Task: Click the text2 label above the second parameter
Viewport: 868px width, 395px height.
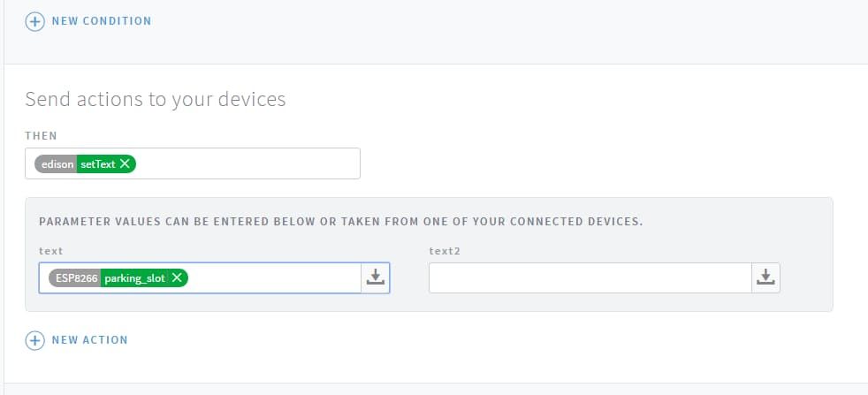Action: pos(445,251)
